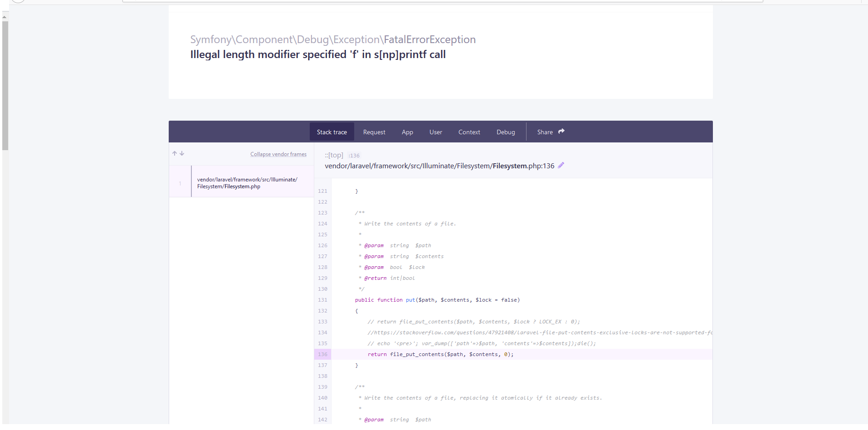
Task: Click the Filesystem.php:136 file path heading
Action: [x=439, y=166]
